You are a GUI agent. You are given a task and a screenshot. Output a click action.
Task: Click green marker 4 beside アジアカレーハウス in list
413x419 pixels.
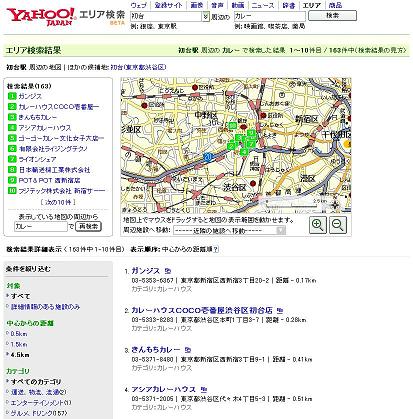point(12,128)
